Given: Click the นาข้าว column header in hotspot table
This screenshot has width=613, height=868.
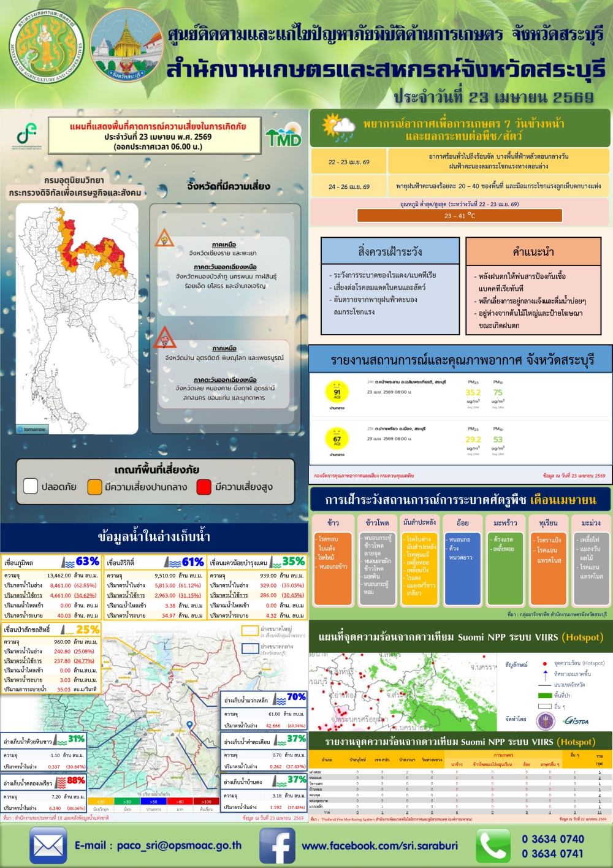Looking at the screenshot, I should pos(457,764).
